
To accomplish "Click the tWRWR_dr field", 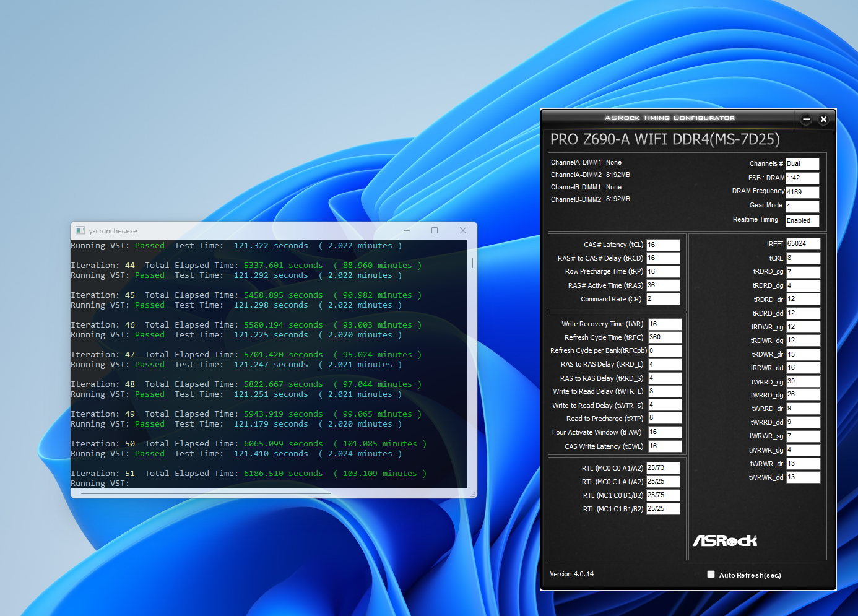I will point(804,464).
